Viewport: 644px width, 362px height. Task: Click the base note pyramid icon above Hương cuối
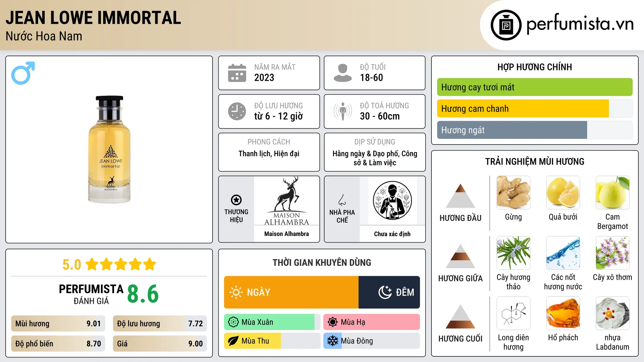[x=460, y=316]
